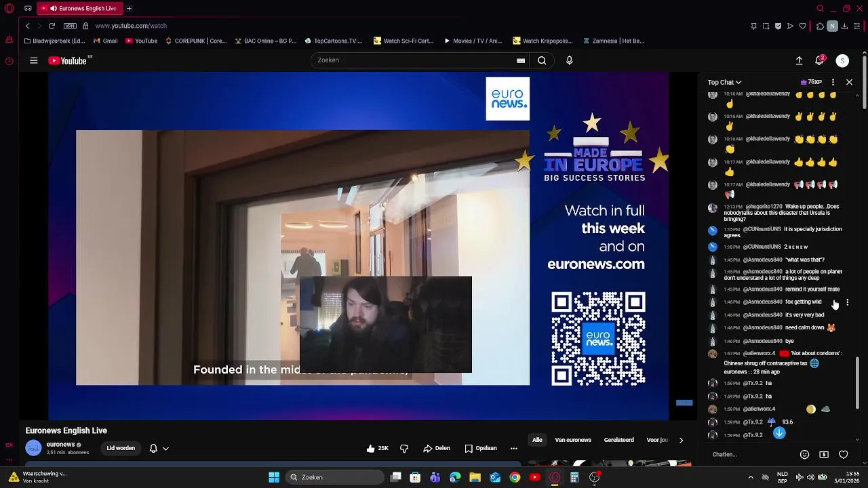Open the Gmail bookmark

tap(105, 41)
